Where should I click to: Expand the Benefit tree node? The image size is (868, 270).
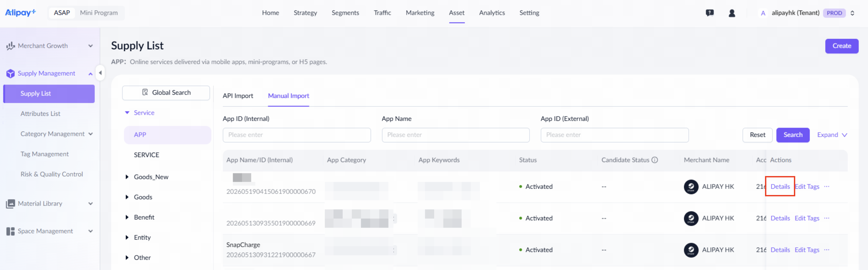coord(127,217)
